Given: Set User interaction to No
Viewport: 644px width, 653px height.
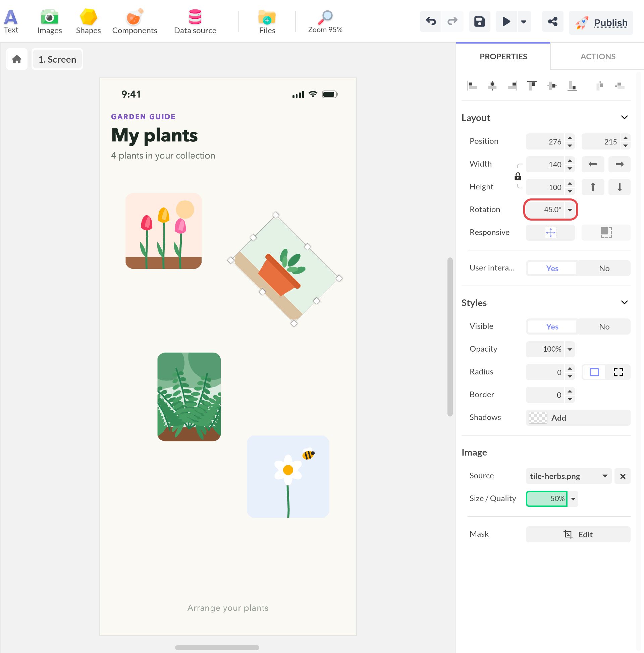Looking at the screenshot, I should pos(604,269).
